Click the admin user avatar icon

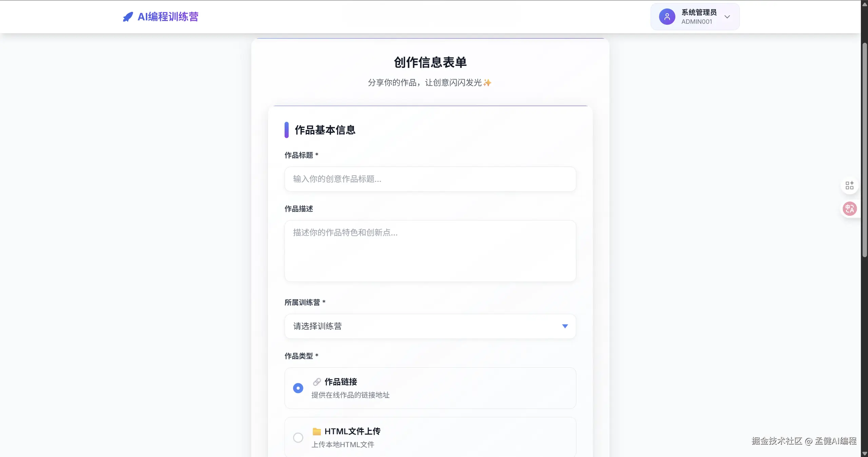pos(667,17)
